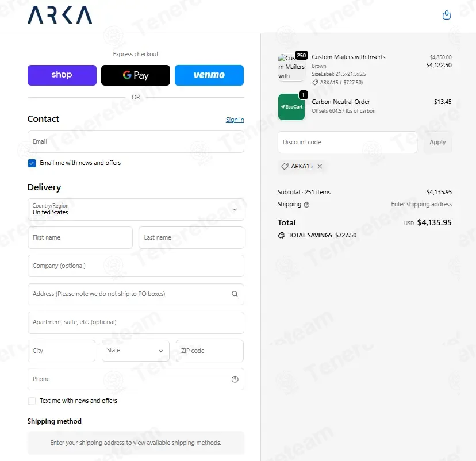Focus the Apartment, suite field

[136, 322]
